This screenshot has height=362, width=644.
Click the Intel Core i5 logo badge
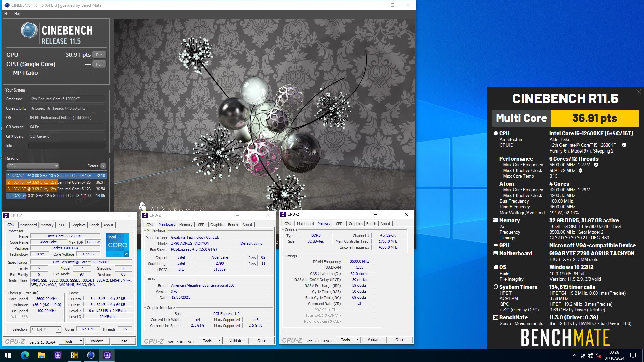coord(118,245)
